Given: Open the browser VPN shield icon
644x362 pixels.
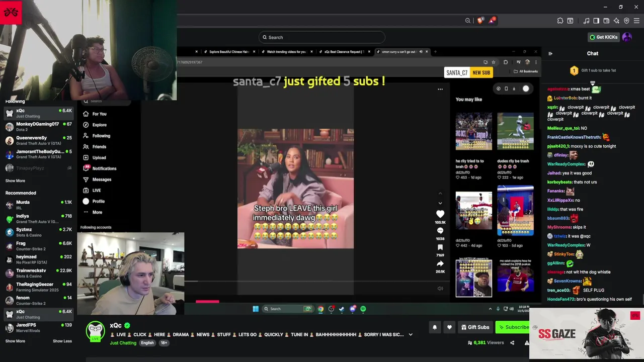Looking at the screenshot, I should [626, 21].
